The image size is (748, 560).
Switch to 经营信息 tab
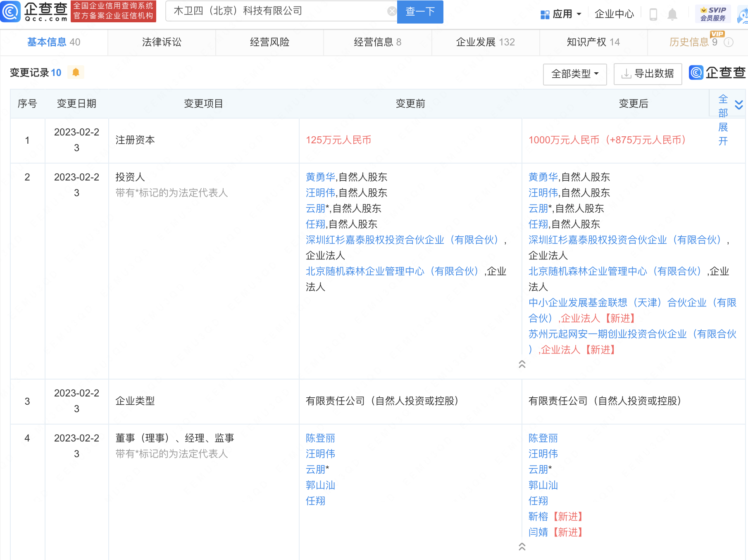[377, 42]
